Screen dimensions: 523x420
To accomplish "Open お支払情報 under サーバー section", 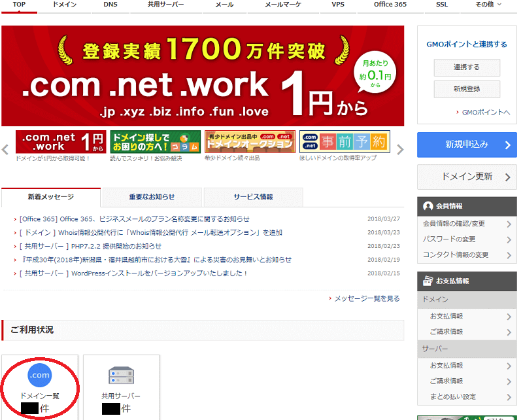I will coord(467,366).
